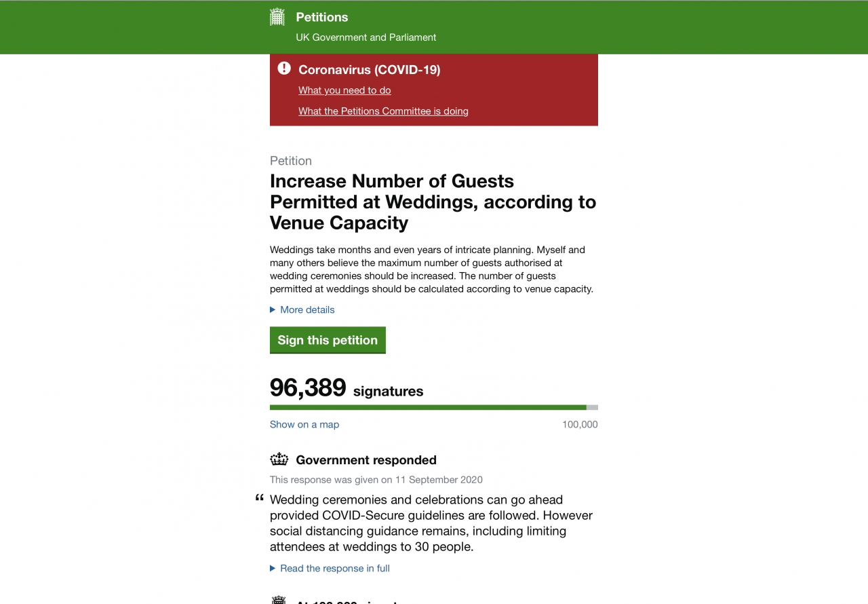The width and height of the screenshot is (868, 604).
Task: Click the green signature progress bar
Action: (427, 407)
